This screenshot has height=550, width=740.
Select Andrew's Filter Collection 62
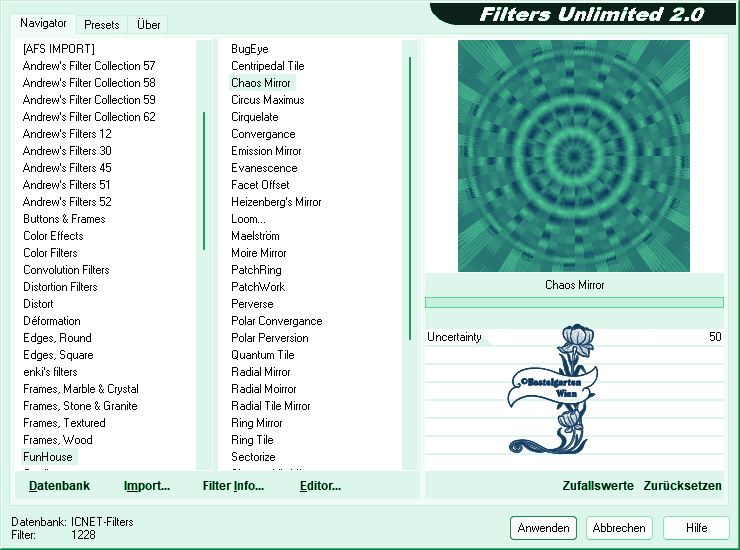89,117
